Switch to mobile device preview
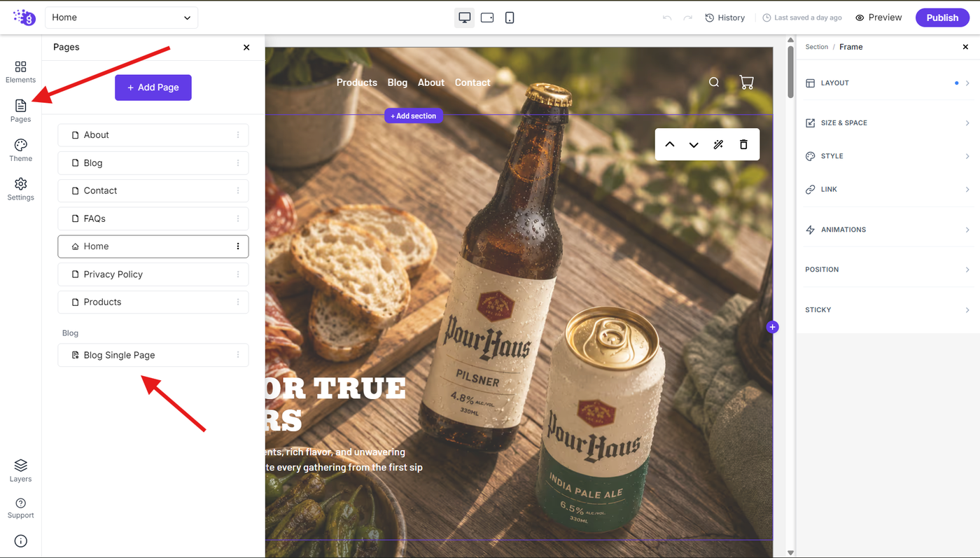 (510, 18)
